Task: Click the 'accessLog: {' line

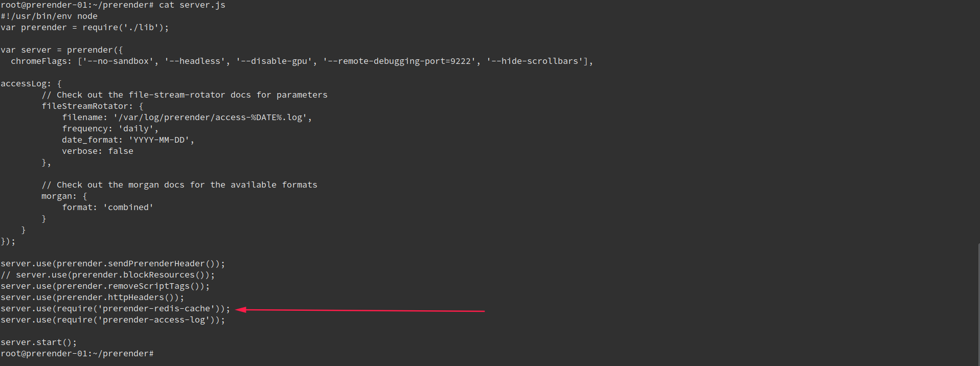Action: click(31, 84)
